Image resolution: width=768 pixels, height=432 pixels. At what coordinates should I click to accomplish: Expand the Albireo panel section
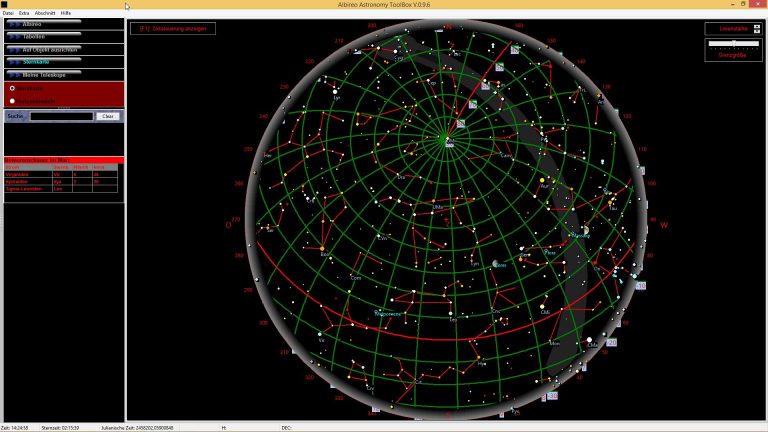point(64,24)
